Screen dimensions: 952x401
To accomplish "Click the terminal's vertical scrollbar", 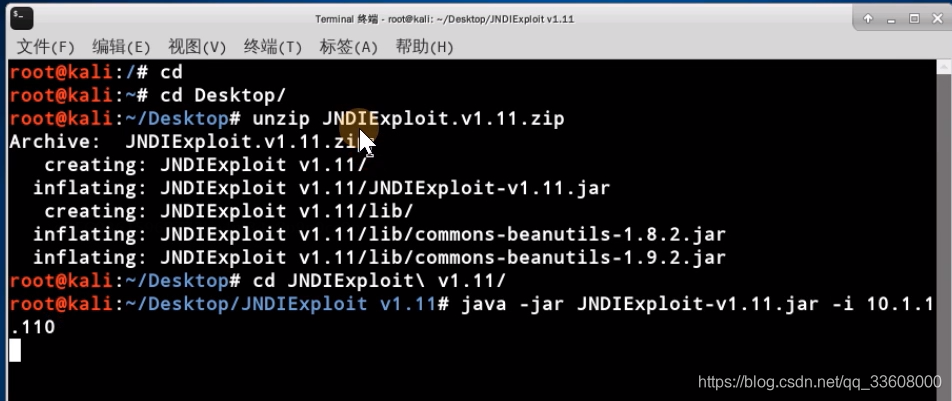I will (943, 230).
